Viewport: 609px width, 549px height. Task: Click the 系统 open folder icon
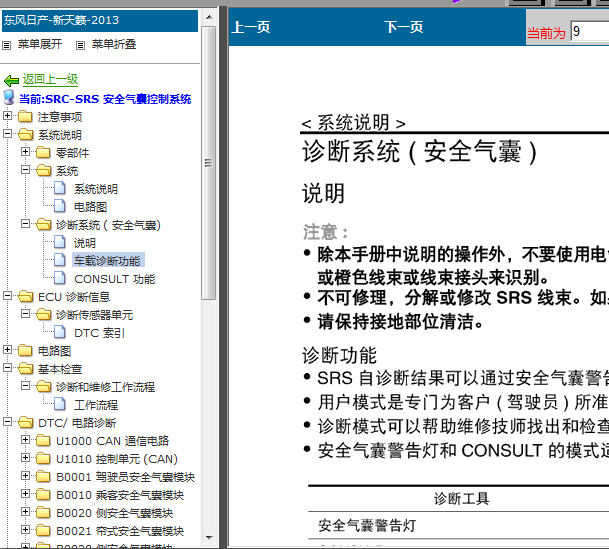pos(43,170)
